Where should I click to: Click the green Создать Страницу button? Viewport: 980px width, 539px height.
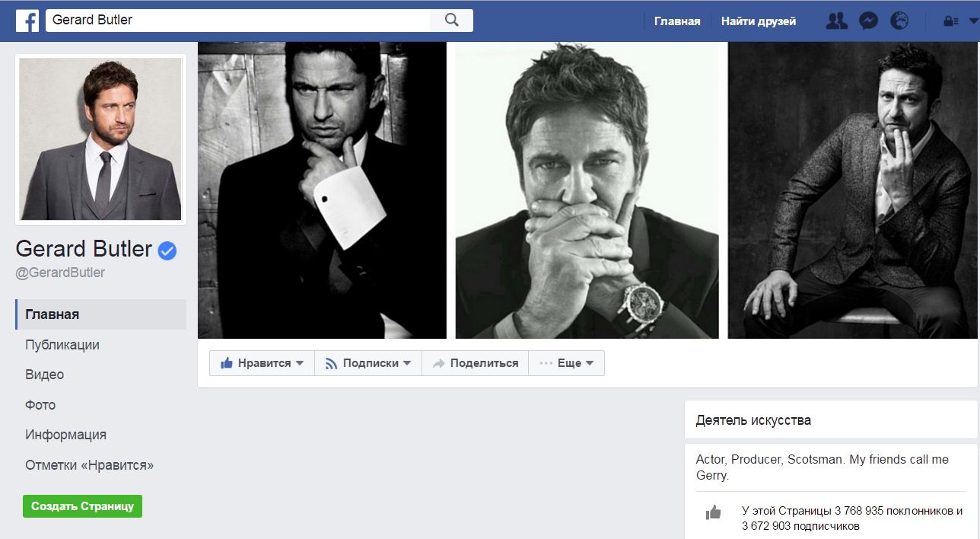click(x=82, y=506)
